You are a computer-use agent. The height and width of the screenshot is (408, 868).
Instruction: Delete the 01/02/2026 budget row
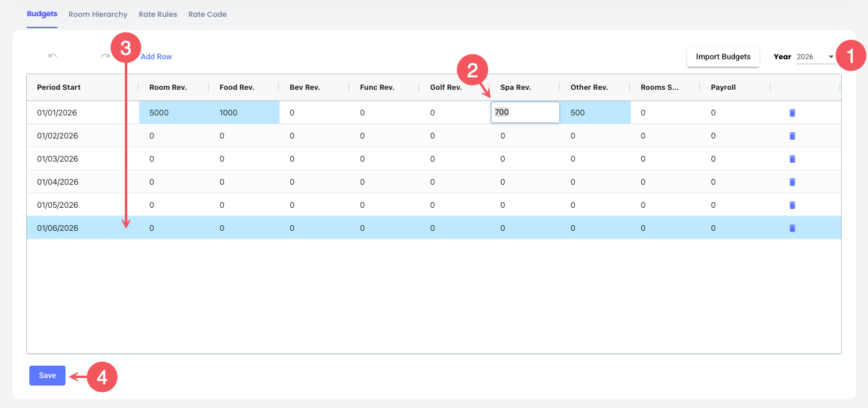coord(792,136)
